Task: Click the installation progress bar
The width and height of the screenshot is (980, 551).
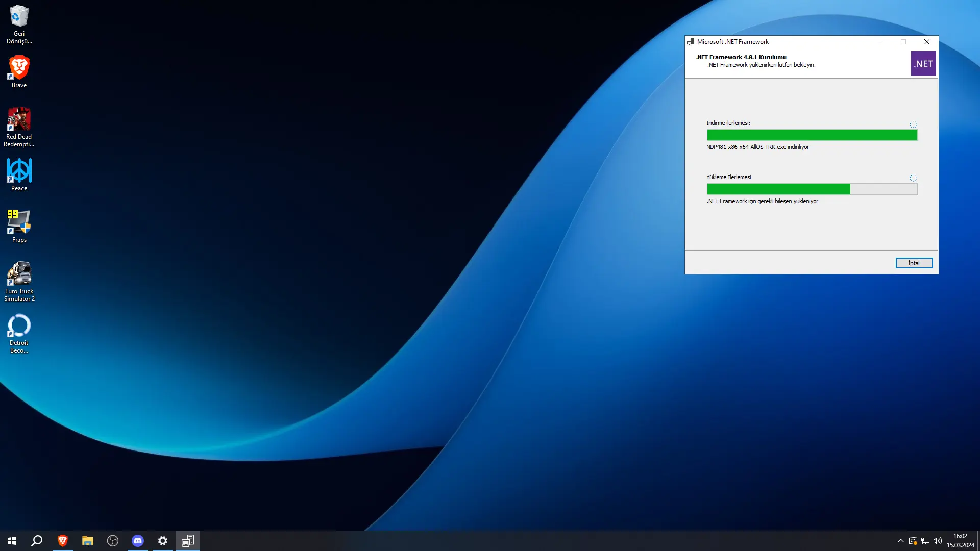Action: point(812,189)
